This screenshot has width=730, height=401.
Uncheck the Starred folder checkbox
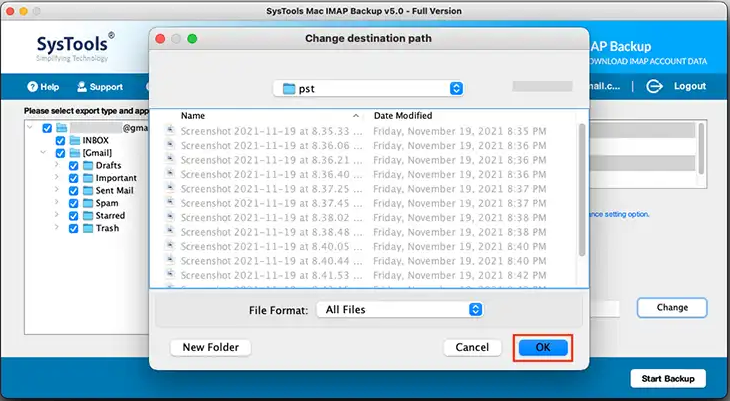click(73, 216)
